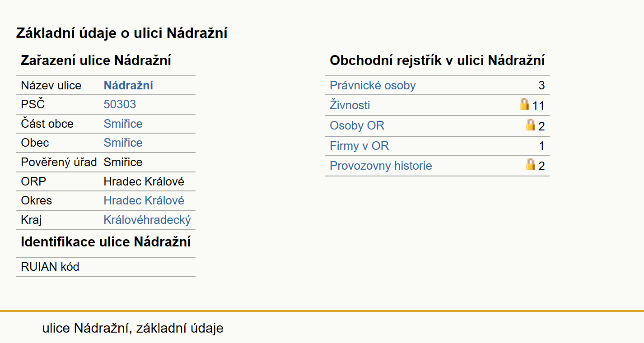
Task: Click the lock icon in Osoby OR row
Action: [x=531, y=125]
